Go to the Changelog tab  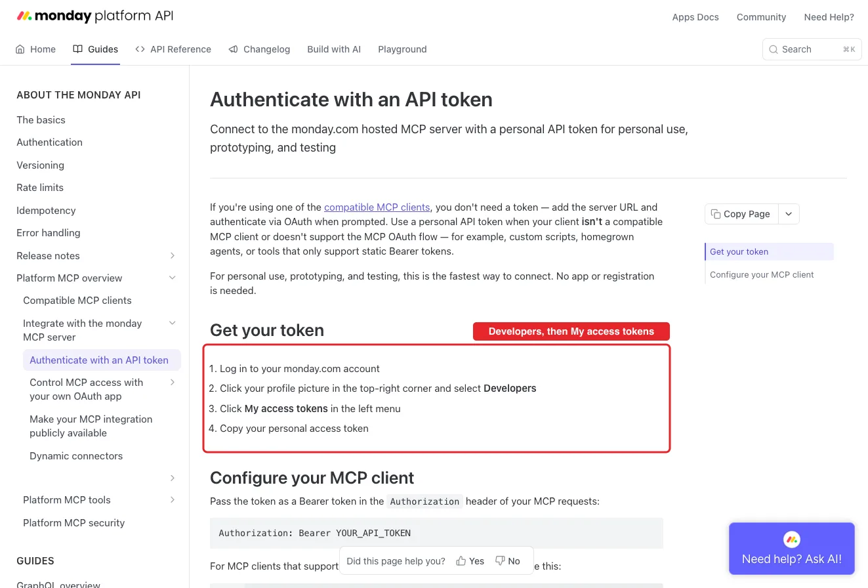click(259, 49)
